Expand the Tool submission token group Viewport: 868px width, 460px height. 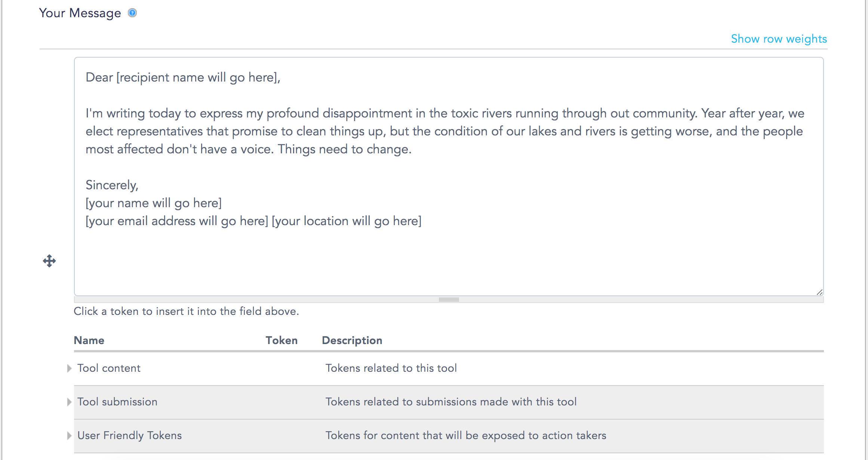(x=69, y=402)
